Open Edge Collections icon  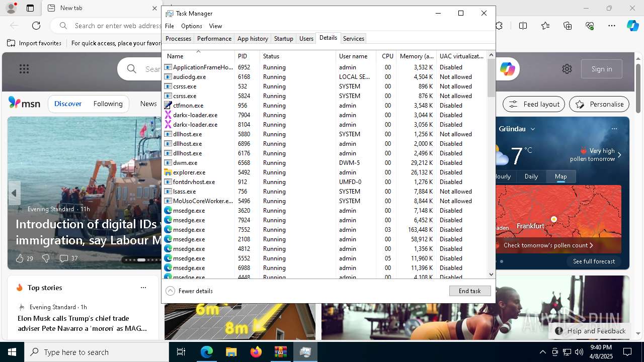(568, 26)
